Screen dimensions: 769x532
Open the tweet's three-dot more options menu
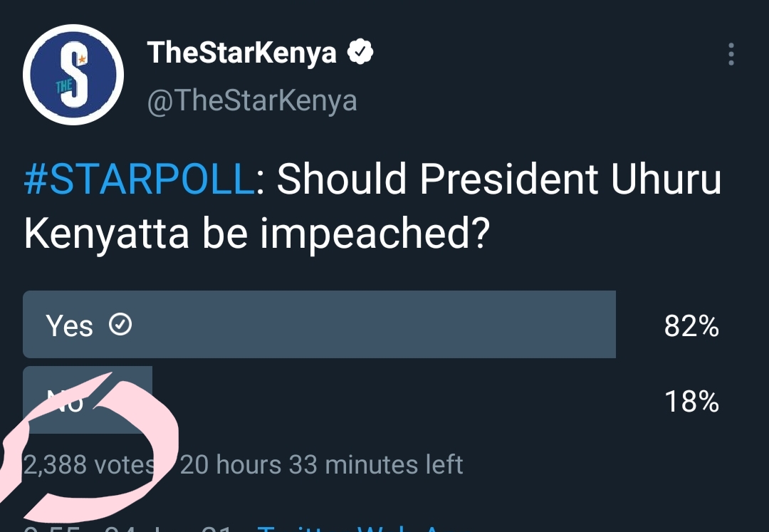coord(731,54)
